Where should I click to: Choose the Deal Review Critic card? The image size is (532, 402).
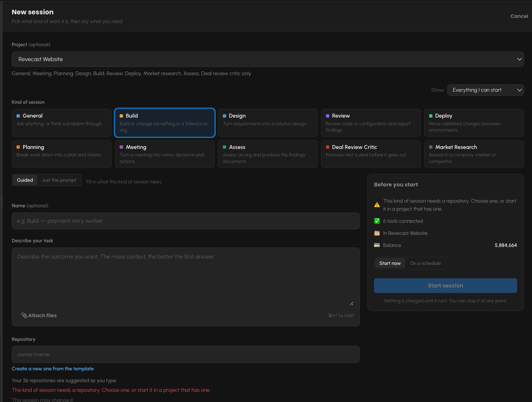coord(371,154)
